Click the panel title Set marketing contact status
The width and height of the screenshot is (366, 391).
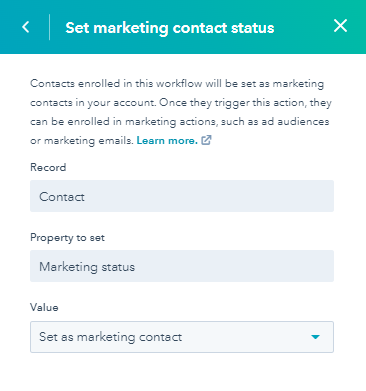tap(170, 28)
